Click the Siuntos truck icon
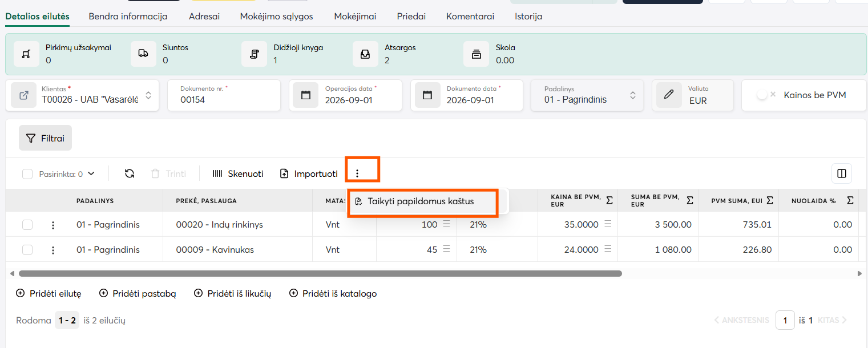This screenshot has height=348, width=868. [143, 54]
